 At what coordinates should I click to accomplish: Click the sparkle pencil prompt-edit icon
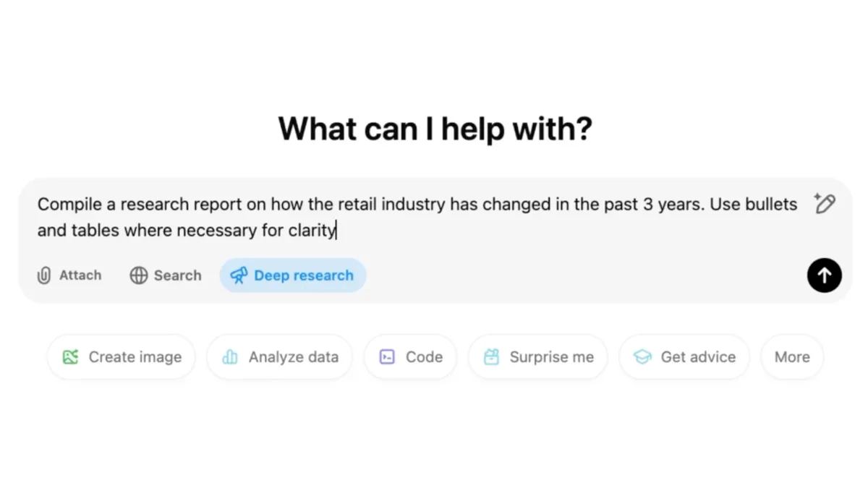[824, 203]
